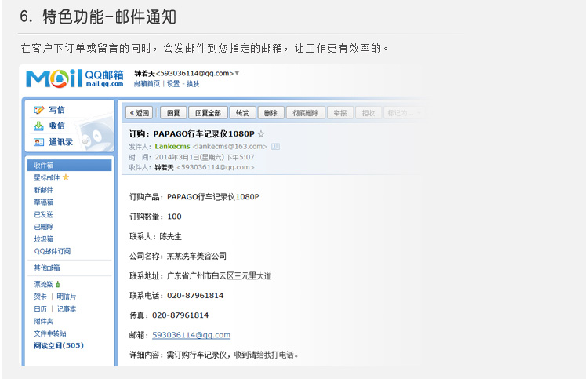Screen dimensions: 588x379
Task: Click the 换肤 change skin link
Action: 193,84
